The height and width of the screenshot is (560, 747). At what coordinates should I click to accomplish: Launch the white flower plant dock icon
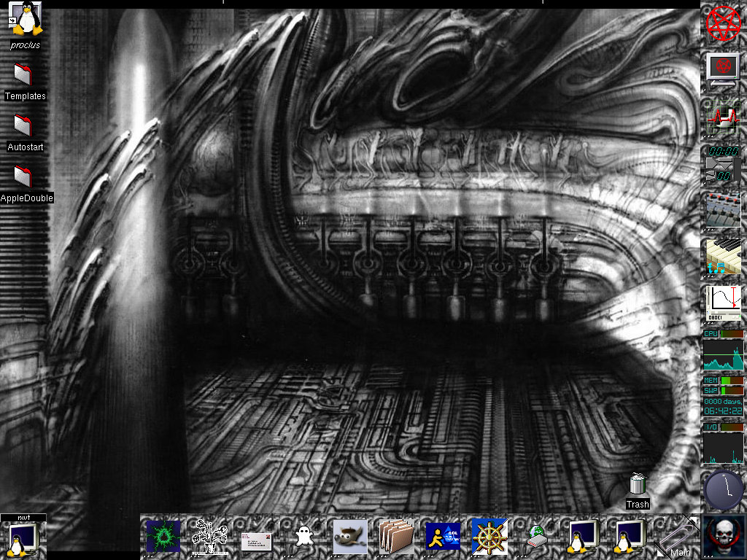pos(209,537)
